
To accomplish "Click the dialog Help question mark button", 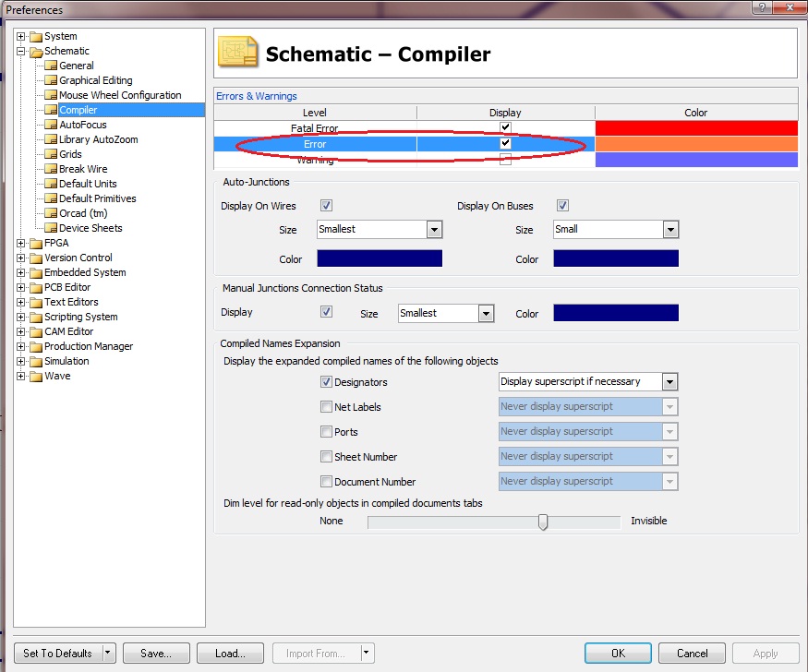I will [x=762, y=7].
